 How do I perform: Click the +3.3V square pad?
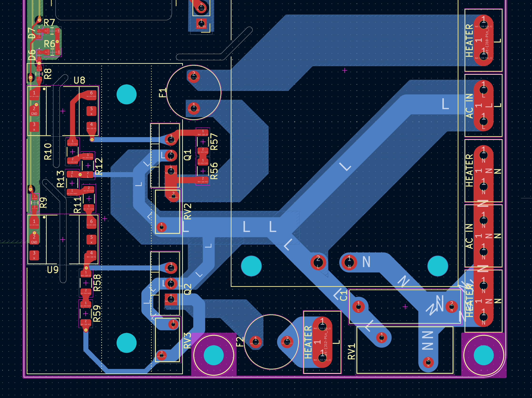[201, 24]
